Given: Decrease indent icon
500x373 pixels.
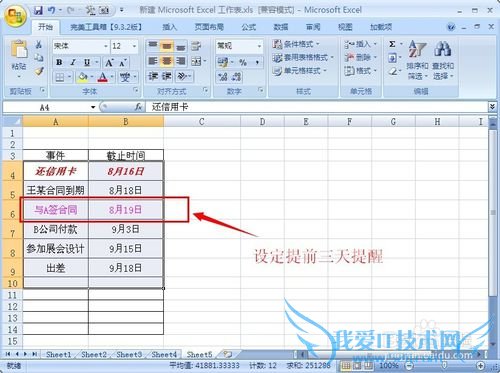Looking at the screenshot, I should click(x=153, y=76).
